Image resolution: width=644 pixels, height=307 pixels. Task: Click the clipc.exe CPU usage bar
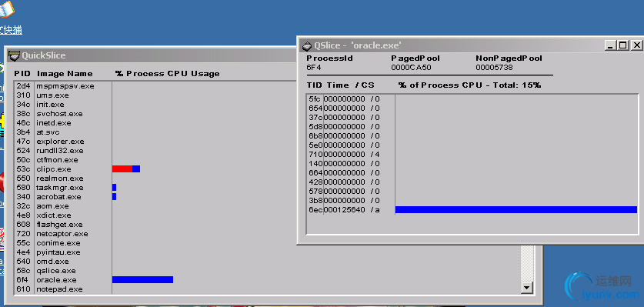[x=126, y=169]
